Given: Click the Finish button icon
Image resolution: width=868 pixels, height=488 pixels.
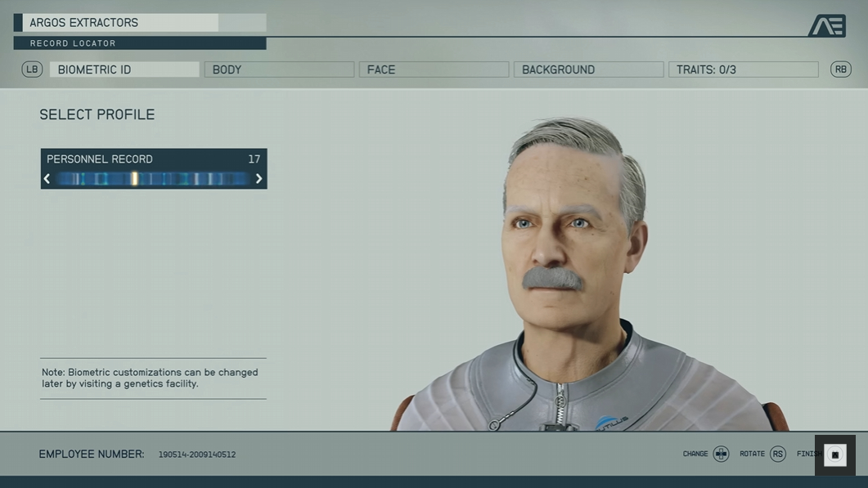Looking at the screenshot, I should tap(834, 454).
